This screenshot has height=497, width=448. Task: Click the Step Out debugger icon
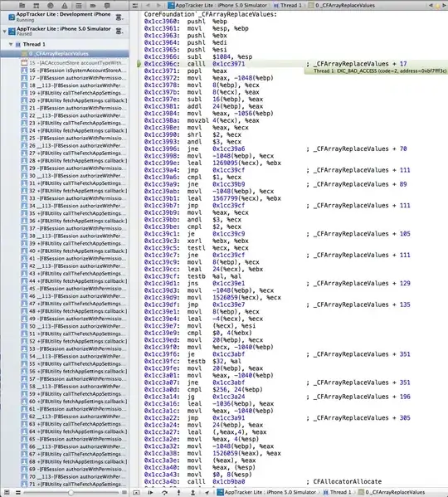point(192,492)
